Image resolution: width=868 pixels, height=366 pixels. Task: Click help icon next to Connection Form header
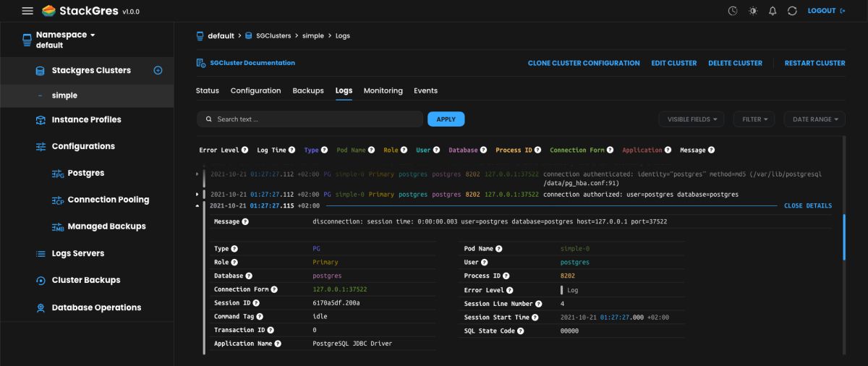click(x=610, y=150)
